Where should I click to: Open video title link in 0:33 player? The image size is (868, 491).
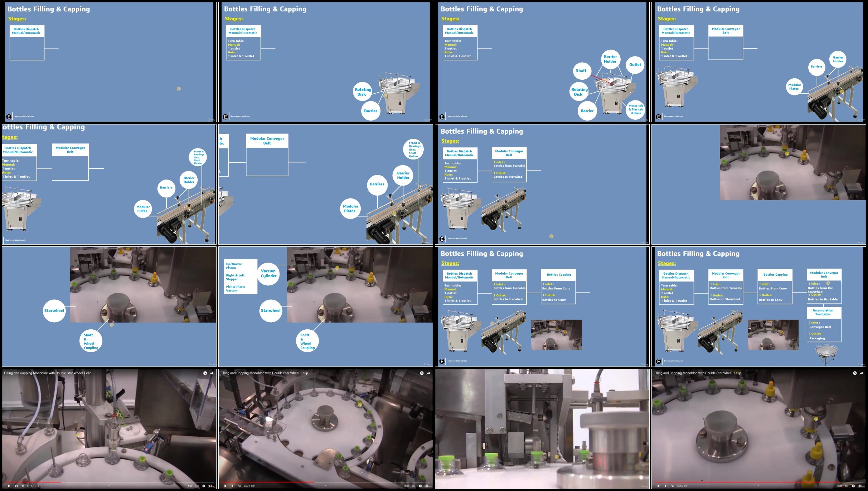click(264, 373)
